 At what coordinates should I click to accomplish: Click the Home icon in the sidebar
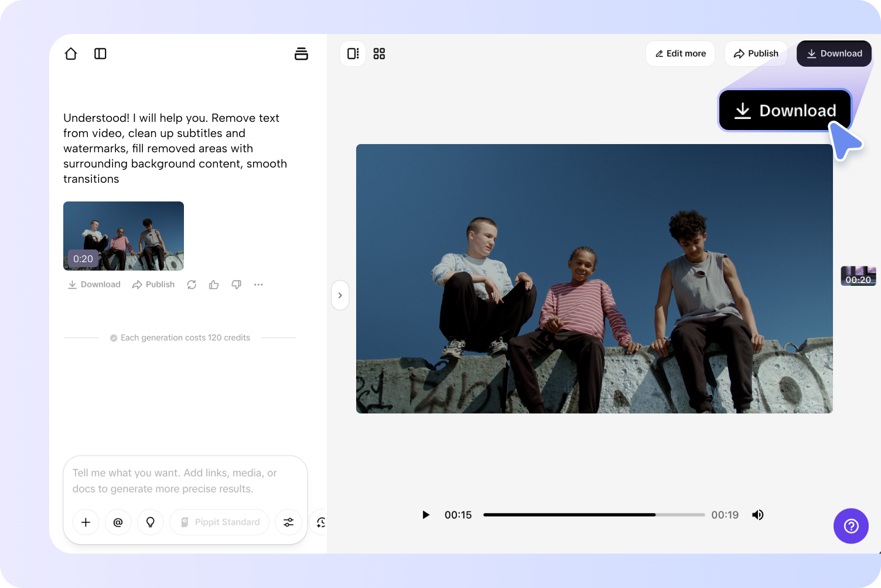(x=70, y=53)
